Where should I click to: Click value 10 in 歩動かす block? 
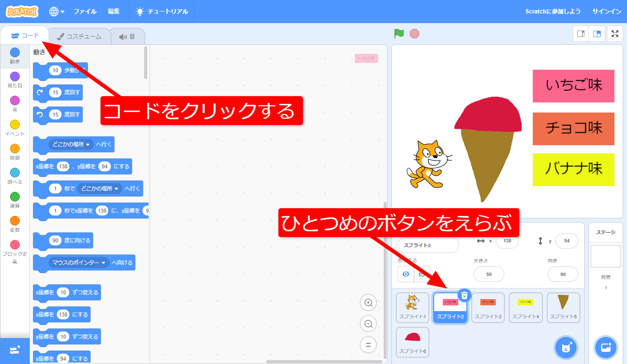click(55, 70)
